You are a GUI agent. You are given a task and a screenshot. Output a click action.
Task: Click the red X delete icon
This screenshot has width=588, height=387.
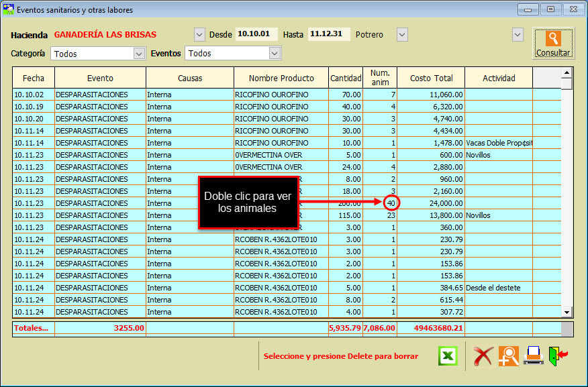coord(483,355)
